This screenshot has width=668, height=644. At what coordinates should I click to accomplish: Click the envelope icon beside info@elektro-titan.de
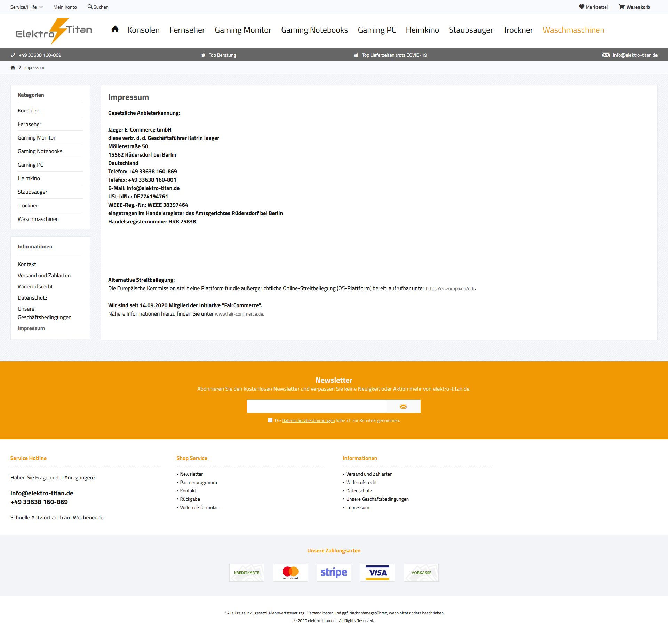tap(606, 55)
